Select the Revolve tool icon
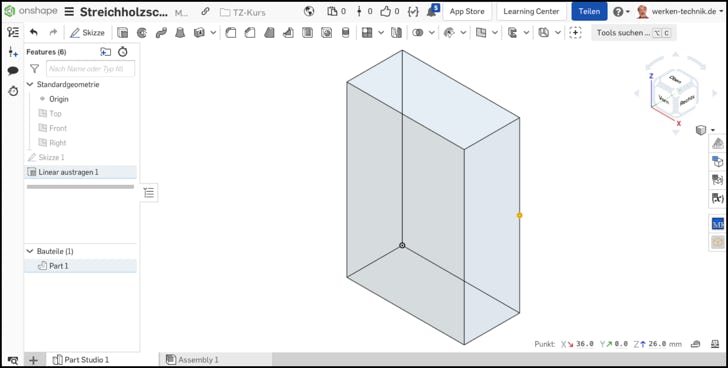The image size is (728, 368). (x=142, y=32)
